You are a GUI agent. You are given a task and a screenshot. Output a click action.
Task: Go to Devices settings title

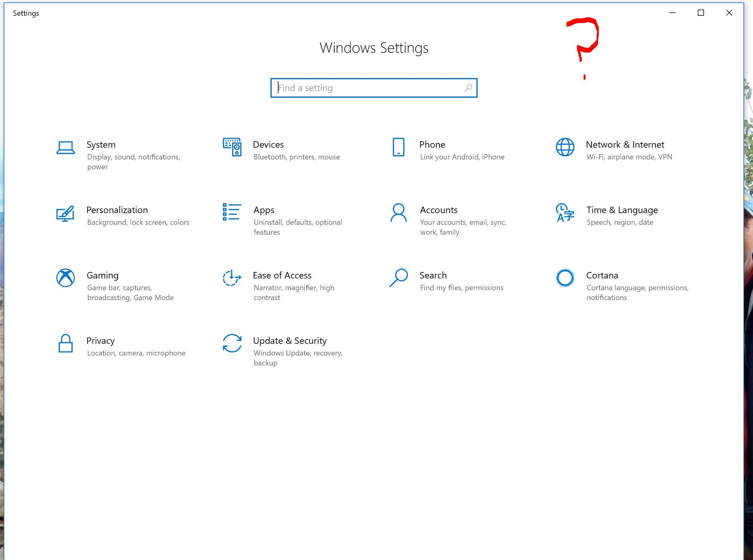click(268, 145)
